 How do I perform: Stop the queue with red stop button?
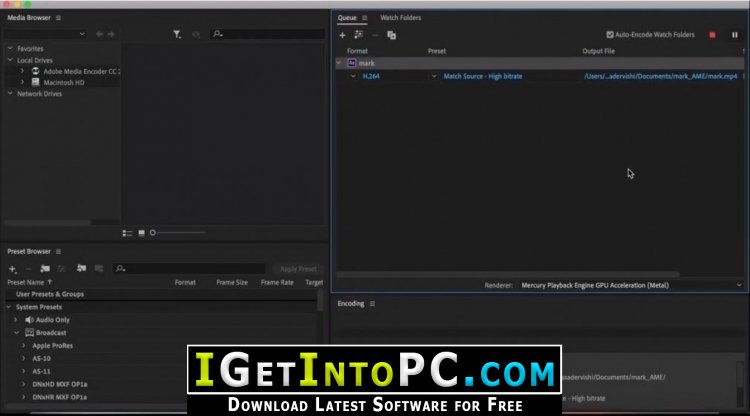(712, 35)
